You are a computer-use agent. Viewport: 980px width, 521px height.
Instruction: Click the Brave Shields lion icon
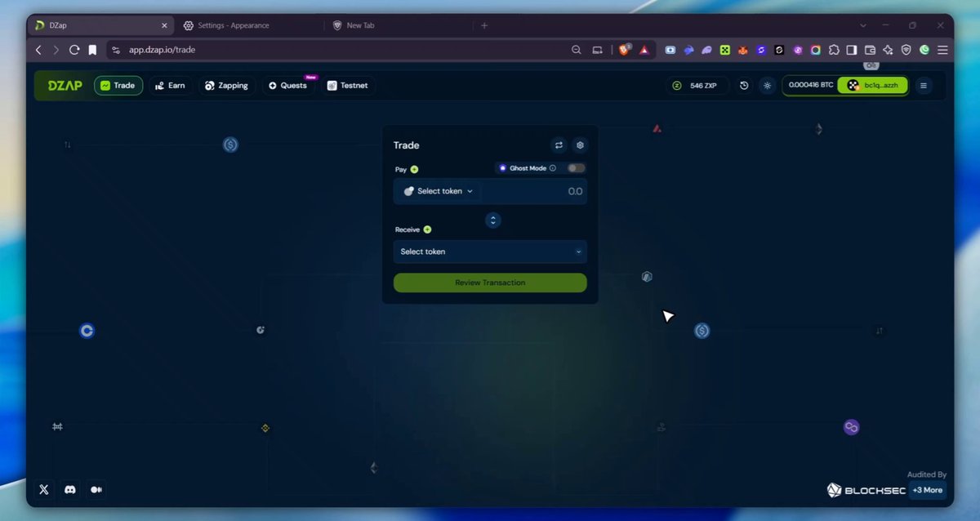coord(624,50)
